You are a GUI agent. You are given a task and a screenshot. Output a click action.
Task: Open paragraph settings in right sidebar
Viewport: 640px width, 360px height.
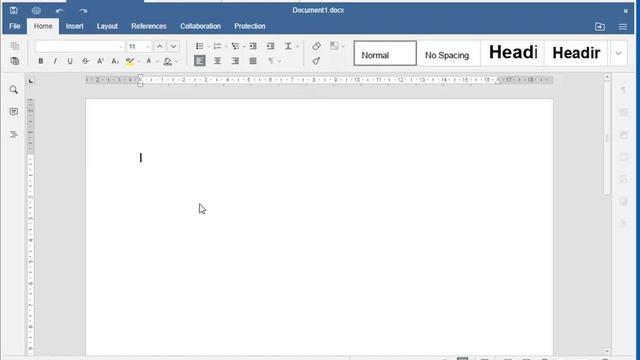coord(623,90)
